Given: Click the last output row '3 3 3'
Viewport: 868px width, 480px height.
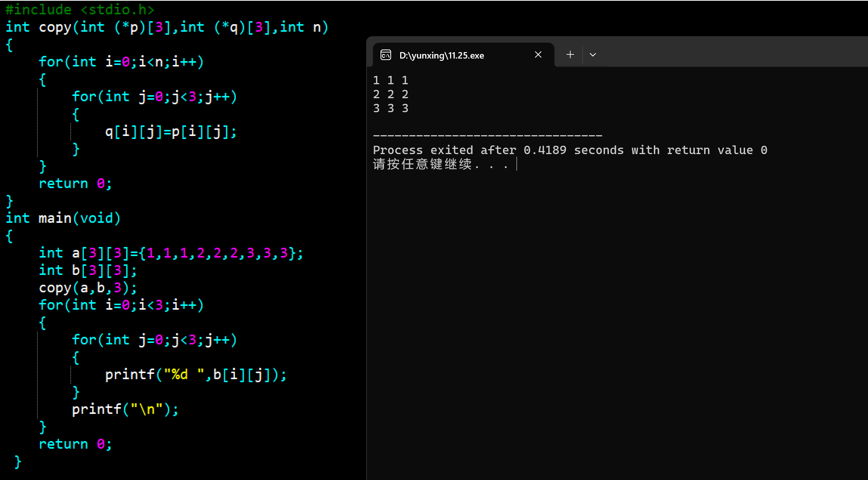Looking at the screenshot, I should [390, 108].
